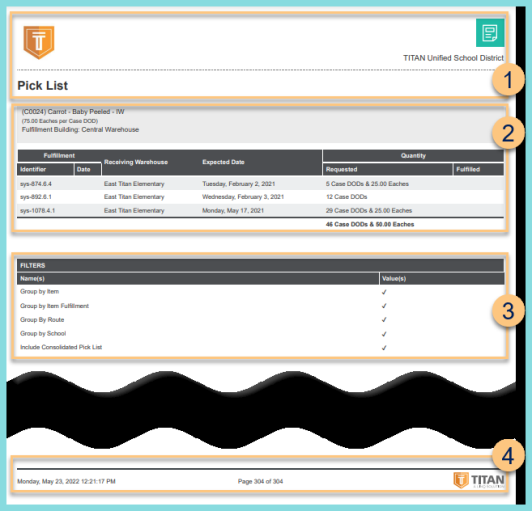Click the TITAN logo in the footer
Screen dimensions: 532x511
coord(479,480)
